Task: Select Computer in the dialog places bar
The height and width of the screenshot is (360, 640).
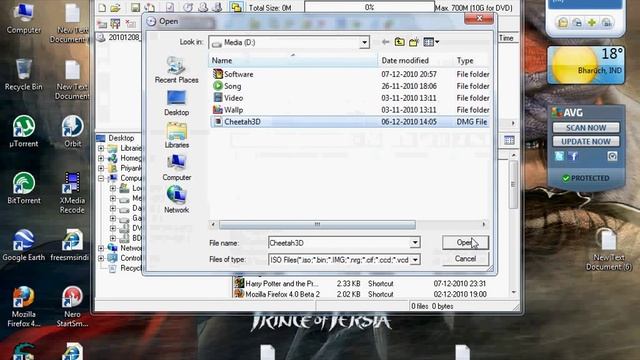Action: [176, 168]
